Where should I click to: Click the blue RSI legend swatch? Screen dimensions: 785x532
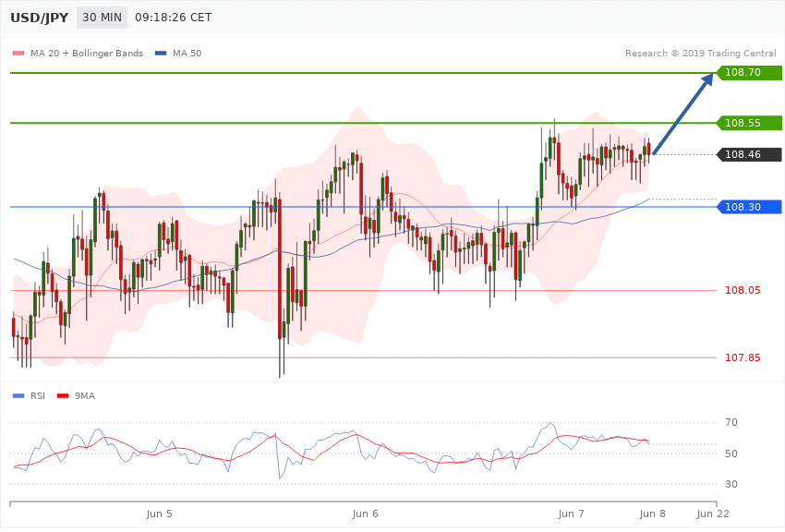point(18,396)
